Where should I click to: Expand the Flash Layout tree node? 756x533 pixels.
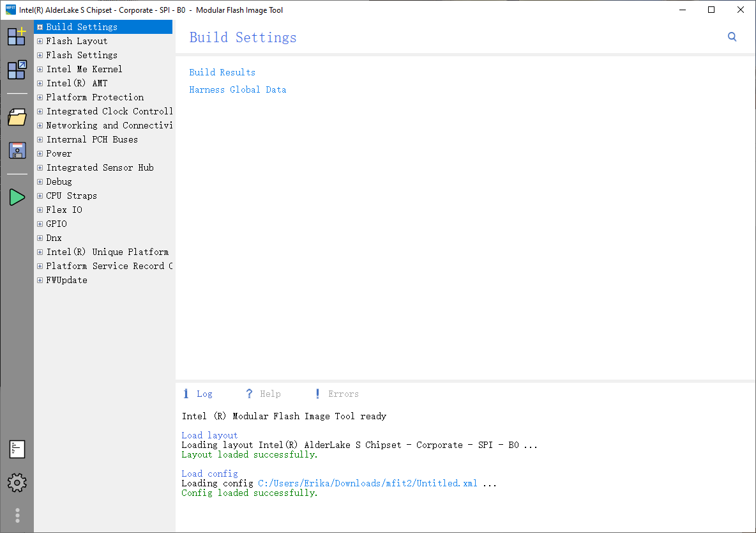pyautogui.click(x=39, y=40)
